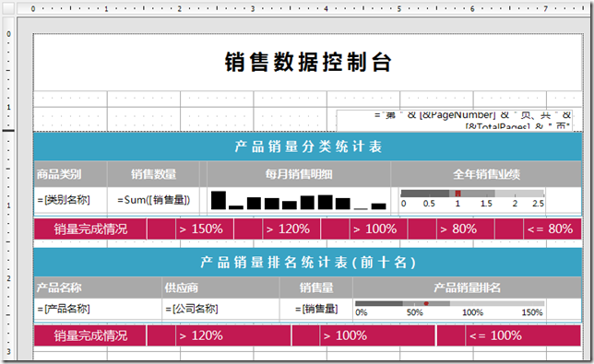Image resolution: width=594 pixels, height=364 pixels.
Task: Select the 产品销量排名统计表(前十名) banner
Action: (x=308, y=263)
